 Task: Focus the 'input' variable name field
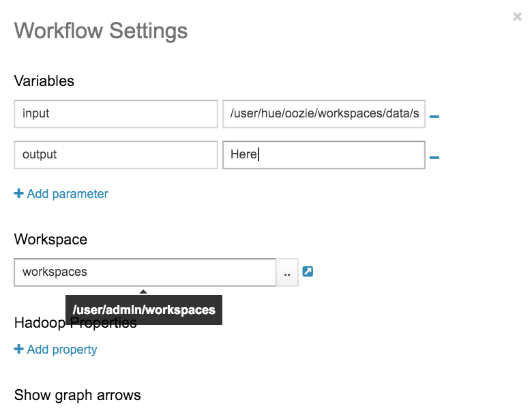click(x=116, y=113)
